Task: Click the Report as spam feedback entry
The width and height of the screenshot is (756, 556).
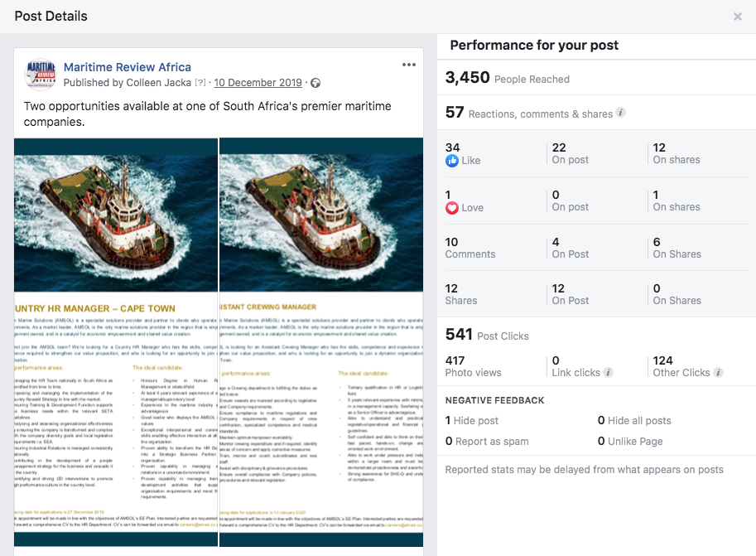Action: (492, 442)
